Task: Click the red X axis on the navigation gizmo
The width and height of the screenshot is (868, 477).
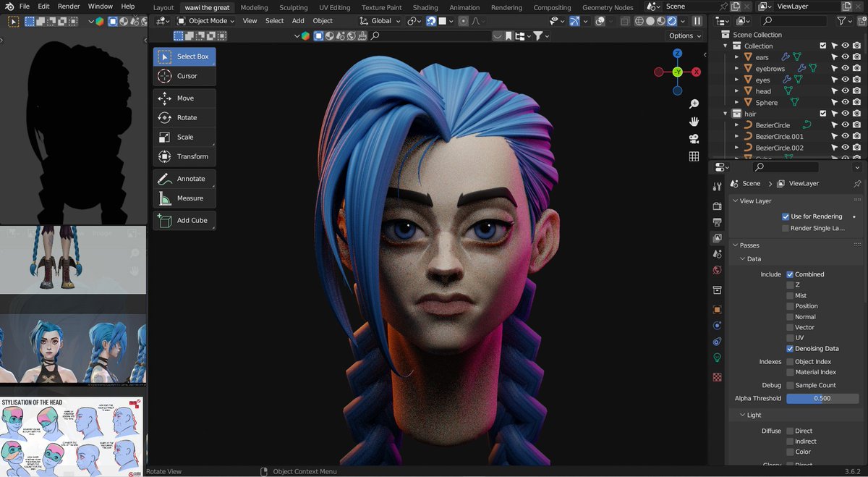Action: click(697, 72)
